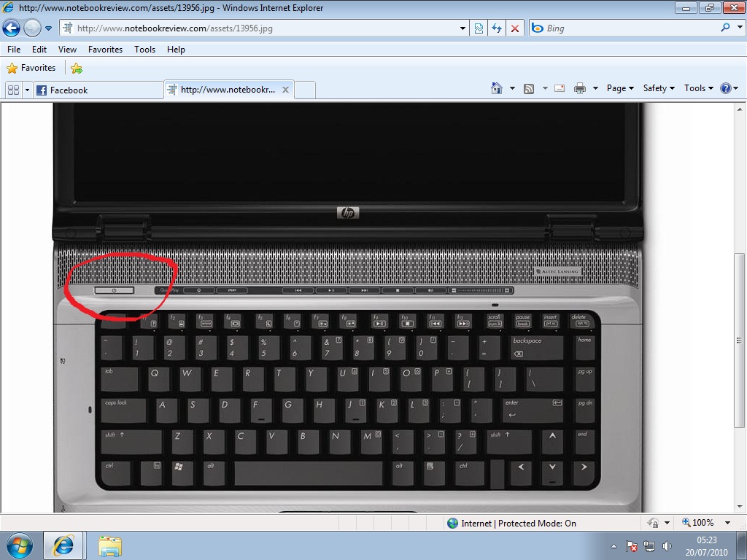Refresh the page with Refresh icon
Screen dimensions: 747x560
tap(497, 28)
